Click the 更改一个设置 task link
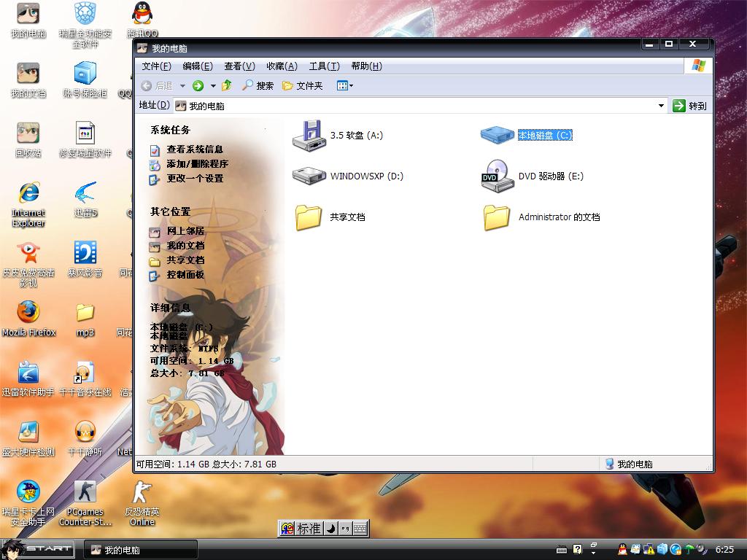The image size is (747, 560). [195, 179]
